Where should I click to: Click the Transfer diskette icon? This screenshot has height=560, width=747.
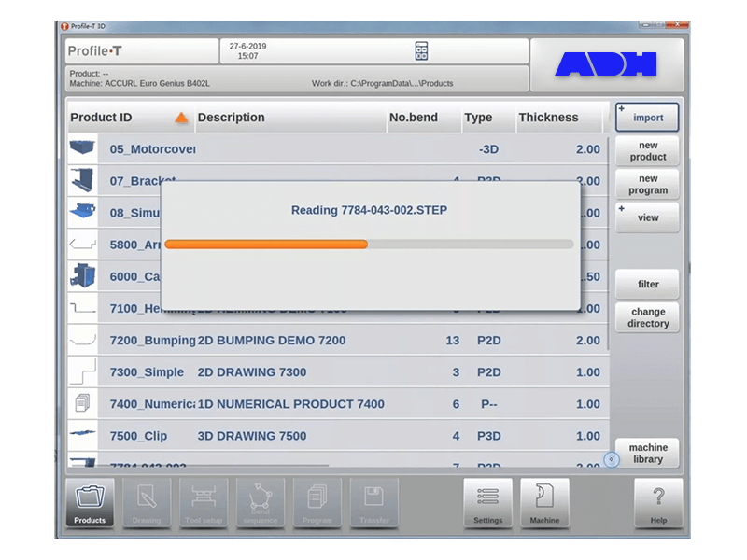374,502
